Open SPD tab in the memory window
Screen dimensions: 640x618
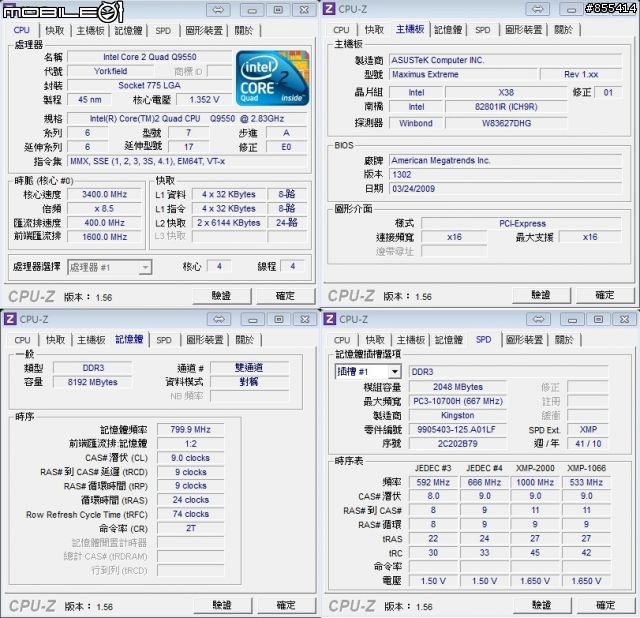click(164, 340)
